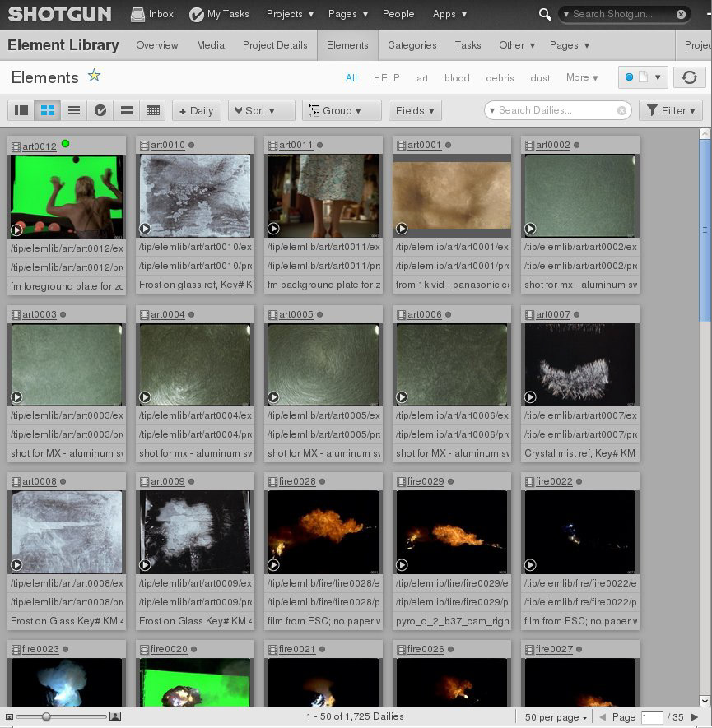Play the art0011 thumbnail video

[x=273, y=229]
